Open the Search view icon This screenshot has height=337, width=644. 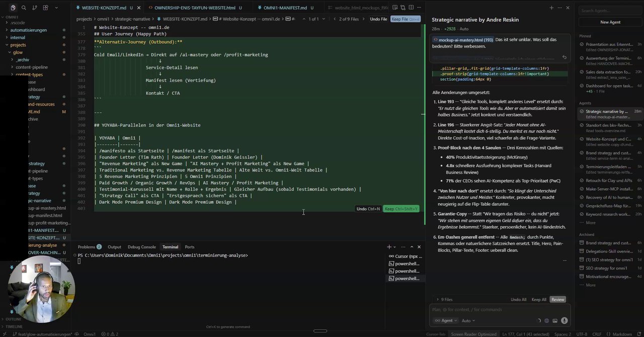24,8
